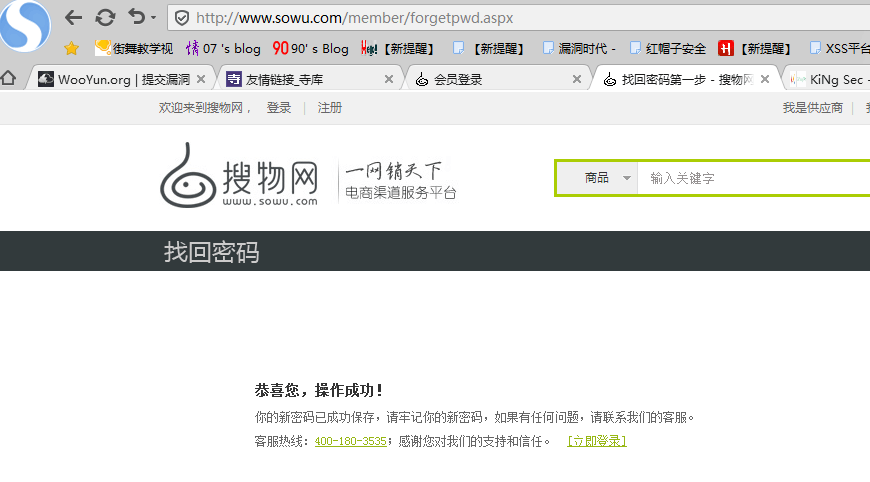Open the XSS平台 bookmark
The image size is (870, 482).
pos(839,48)
